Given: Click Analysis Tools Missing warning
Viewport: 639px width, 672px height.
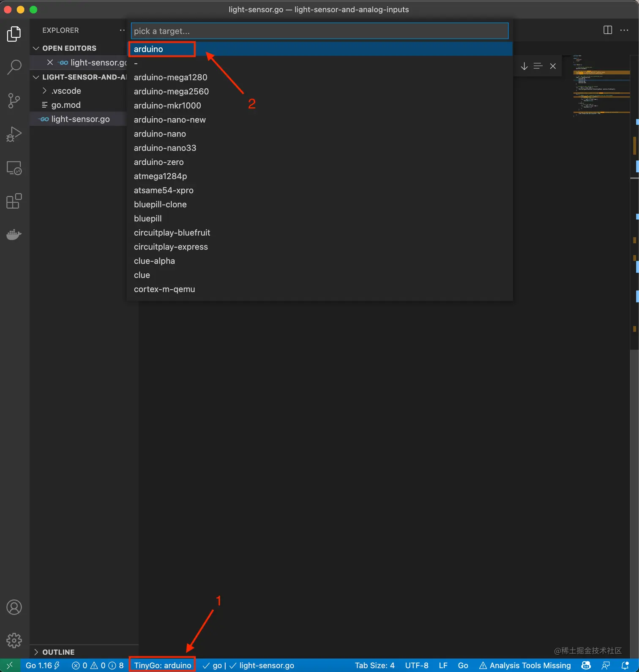Looking at the screenshot, I should tap(525, 665).
